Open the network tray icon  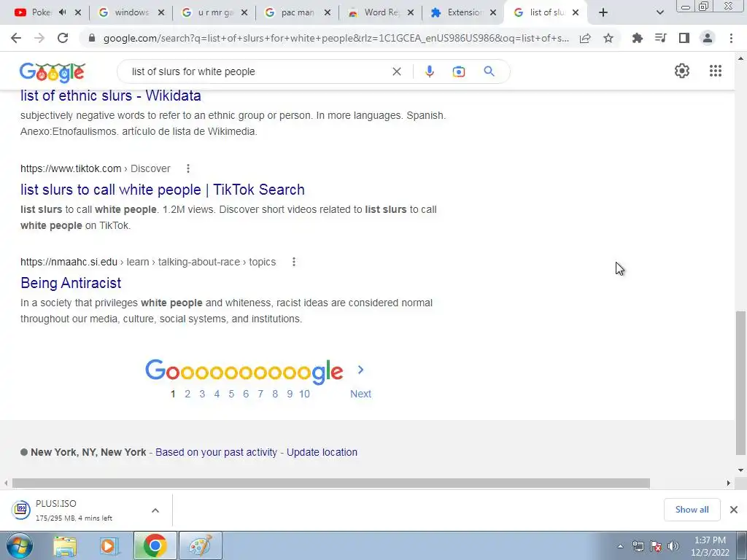tap(638, 546)
